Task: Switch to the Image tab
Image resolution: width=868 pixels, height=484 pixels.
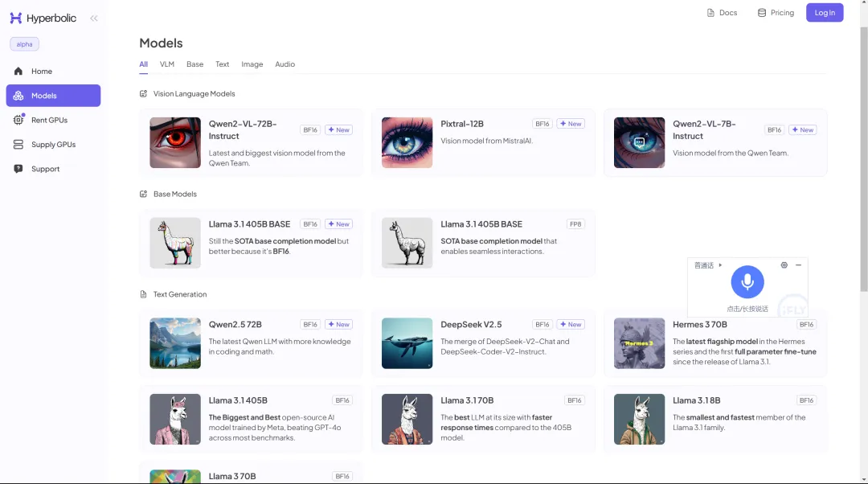Action: 252,64
